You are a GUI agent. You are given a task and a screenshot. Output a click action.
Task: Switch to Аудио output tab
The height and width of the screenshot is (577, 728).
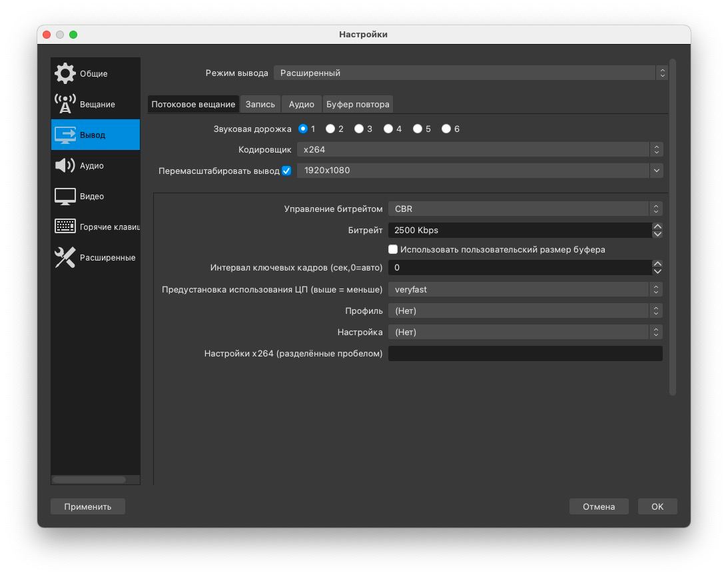coord(301,104)
